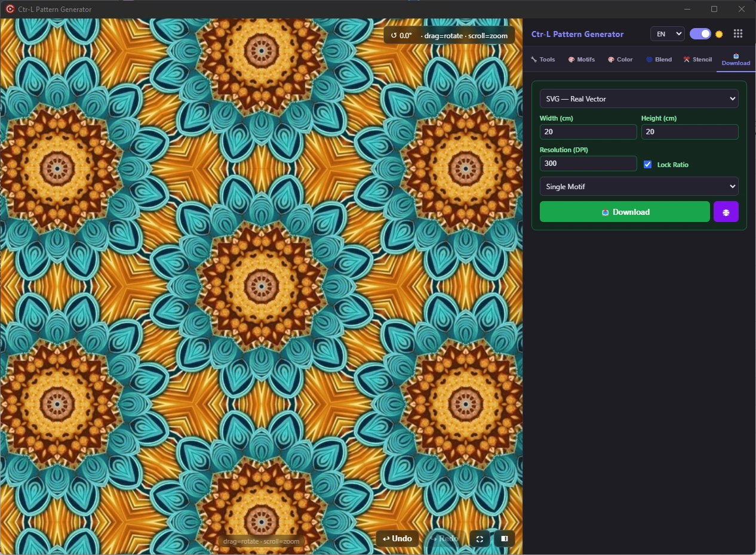Click the Ctr-L app logo in title bar
756x555 pixels.
tap(10, 9)
